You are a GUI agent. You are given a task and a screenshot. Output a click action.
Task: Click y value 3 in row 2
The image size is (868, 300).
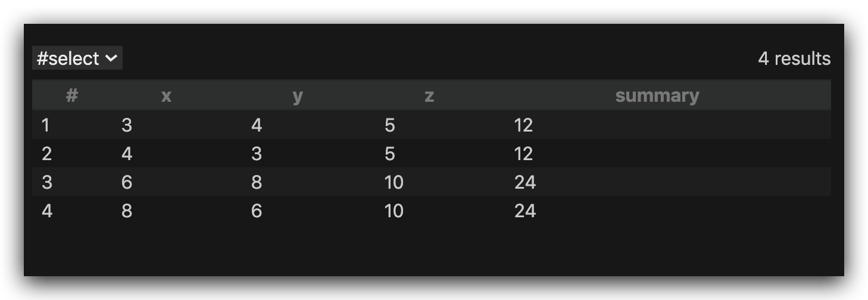pyautogui.click(x=257, y=154)
